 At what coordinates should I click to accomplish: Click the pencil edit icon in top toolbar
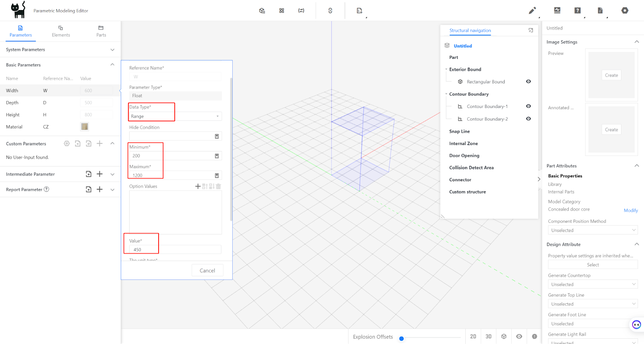pos(532,10)
